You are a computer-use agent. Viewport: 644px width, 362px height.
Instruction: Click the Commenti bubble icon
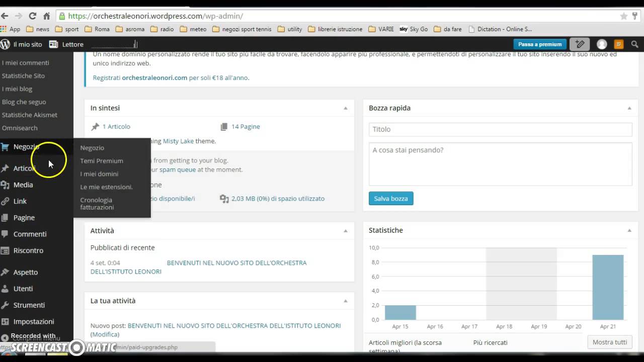tap(5, 234)
